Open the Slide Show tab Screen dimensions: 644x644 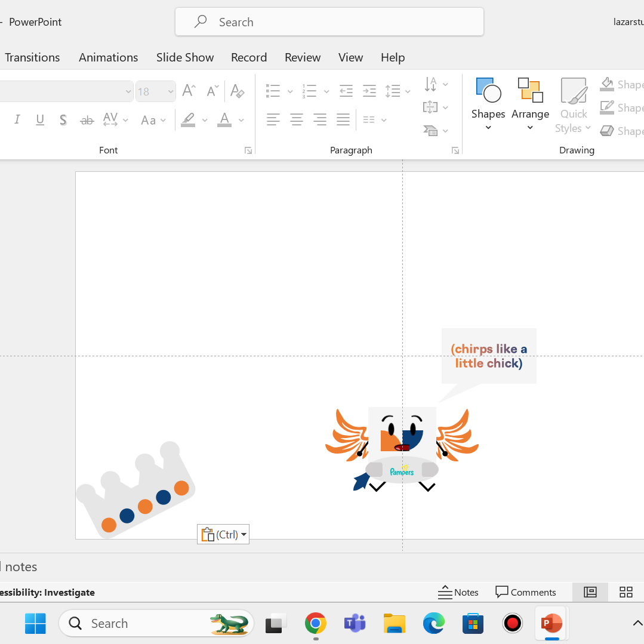[185, 57]
